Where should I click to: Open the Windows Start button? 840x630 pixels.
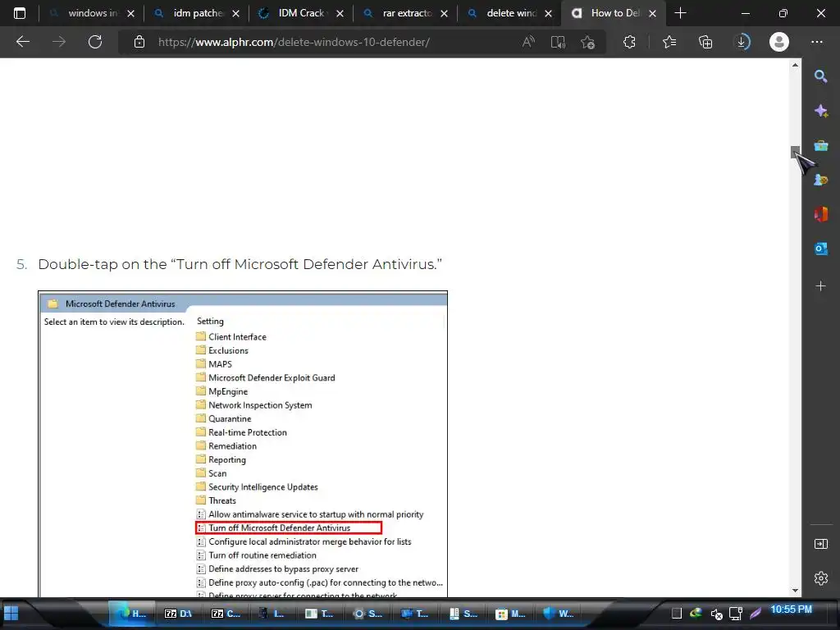pyautogui.click(x=11, y=614)
